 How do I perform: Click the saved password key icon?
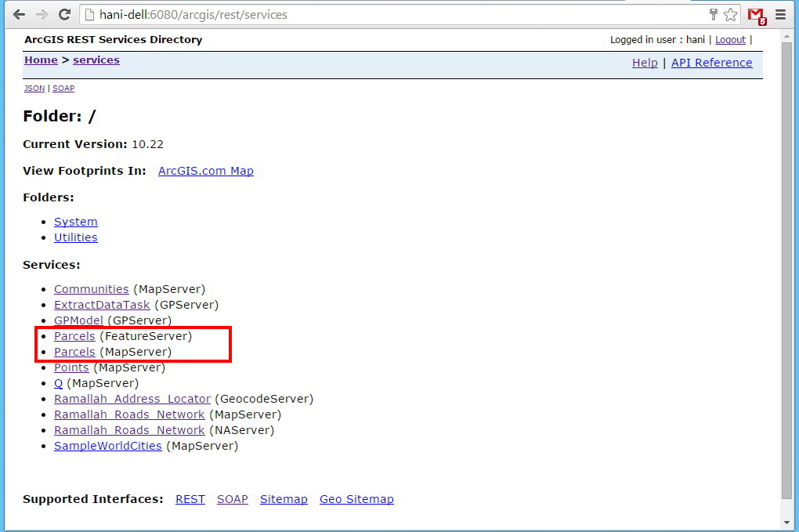click(714, 14)
